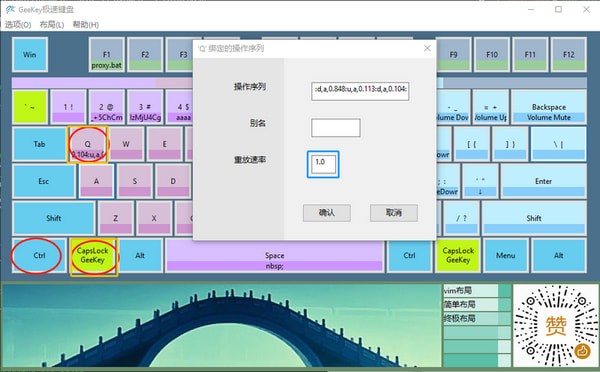Select the Enter key tile
The height and width of the screenshot is (372, 600).
pos(543,181)
